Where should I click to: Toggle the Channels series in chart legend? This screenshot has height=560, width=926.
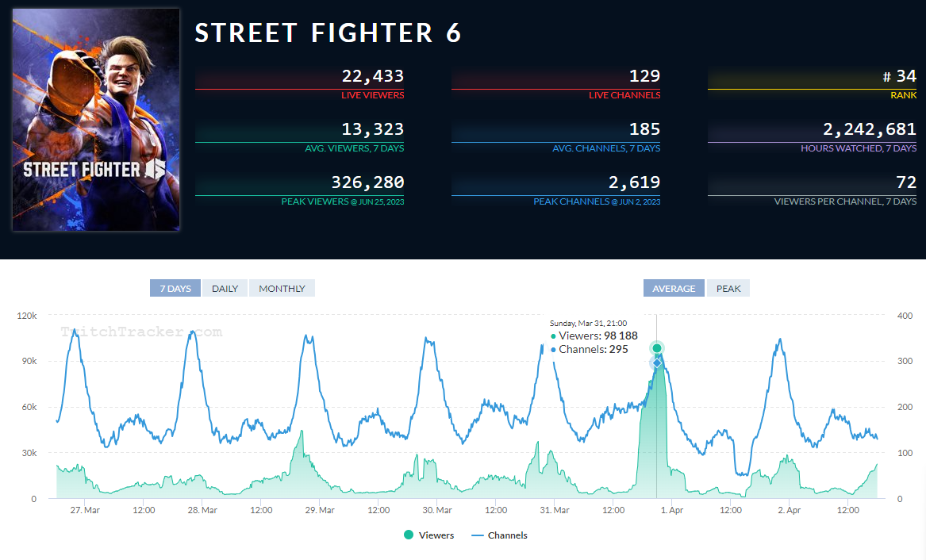(500, 535)
